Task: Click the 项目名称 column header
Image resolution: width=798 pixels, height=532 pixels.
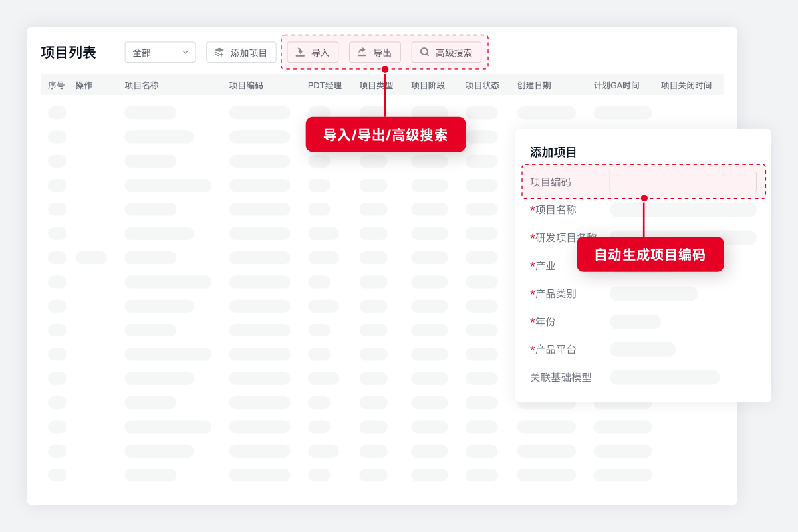Action: [x=142, y=85]
